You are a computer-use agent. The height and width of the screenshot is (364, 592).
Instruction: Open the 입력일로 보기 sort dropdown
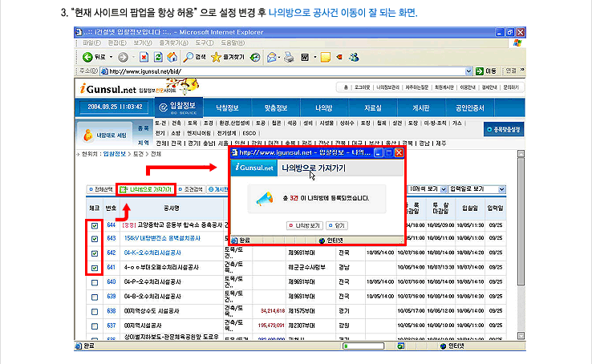(477, 189)
